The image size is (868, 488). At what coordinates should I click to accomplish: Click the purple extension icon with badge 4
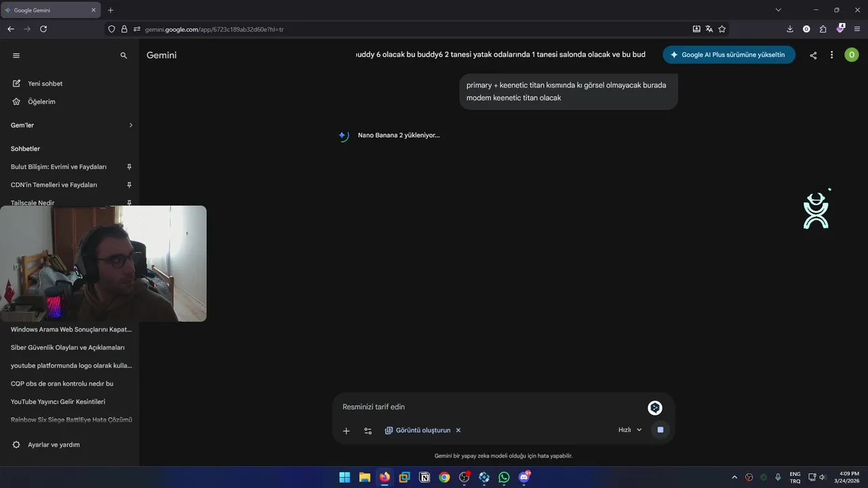pos(841,28)
